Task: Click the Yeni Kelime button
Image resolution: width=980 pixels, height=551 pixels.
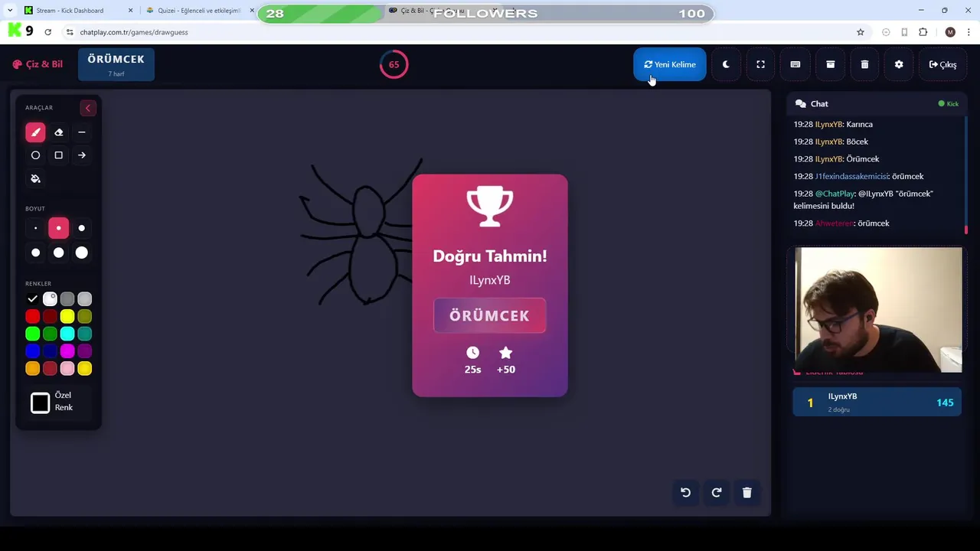Action: click(x=670, y=64)
